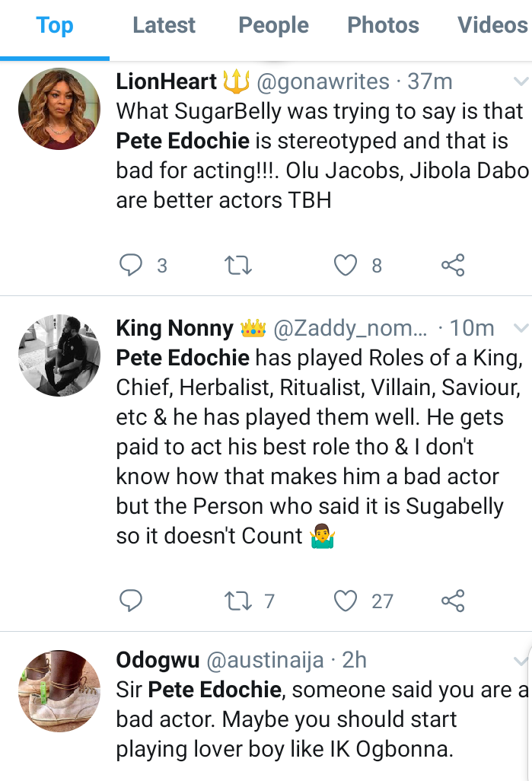View LionHeart's profile picture

[59, 108]
